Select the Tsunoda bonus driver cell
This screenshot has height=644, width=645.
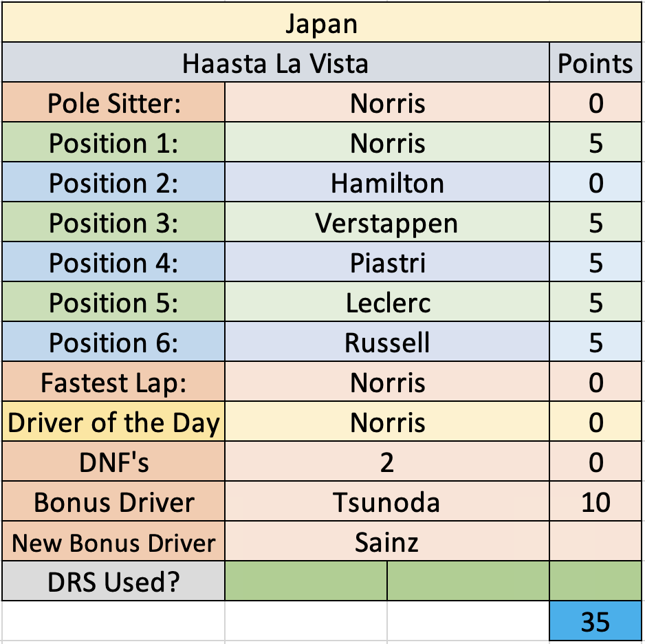387,501
